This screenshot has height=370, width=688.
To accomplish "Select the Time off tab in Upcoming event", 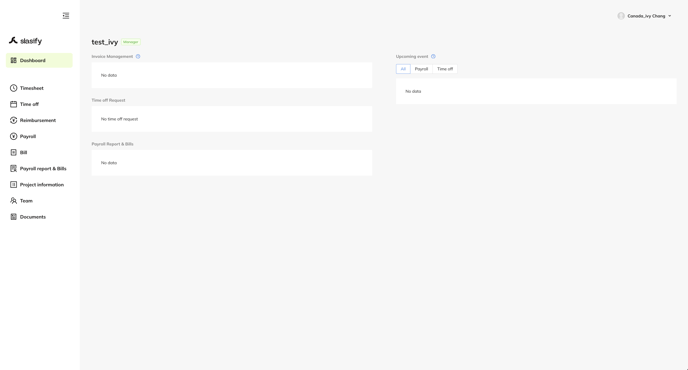I will (445, 69).
